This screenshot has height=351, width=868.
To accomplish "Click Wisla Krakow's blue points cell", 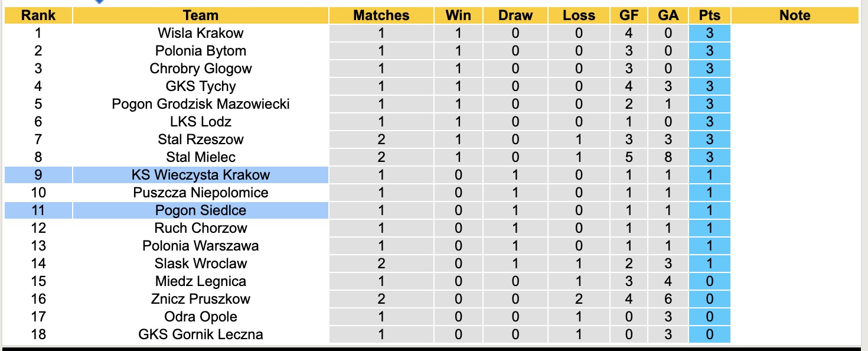I will (709, 33).
